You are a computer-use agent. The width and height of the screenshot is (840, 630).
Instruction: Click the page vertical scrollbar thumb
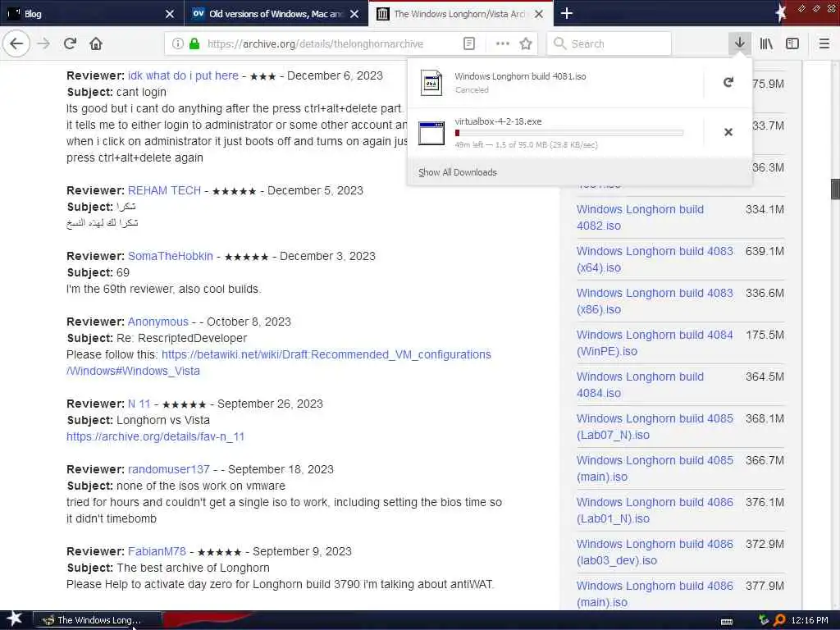(835, 189)
